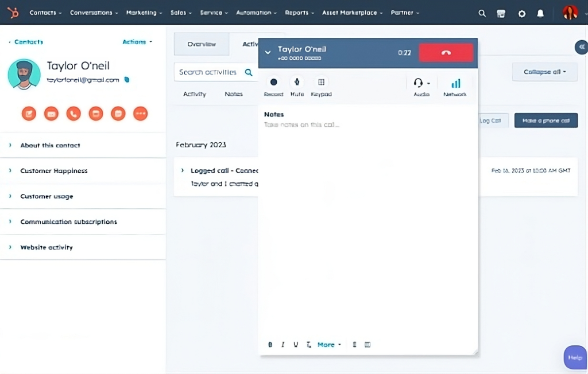Toggle bold formatting in call notes
588x374 pixels.
(x=270, y=345)
